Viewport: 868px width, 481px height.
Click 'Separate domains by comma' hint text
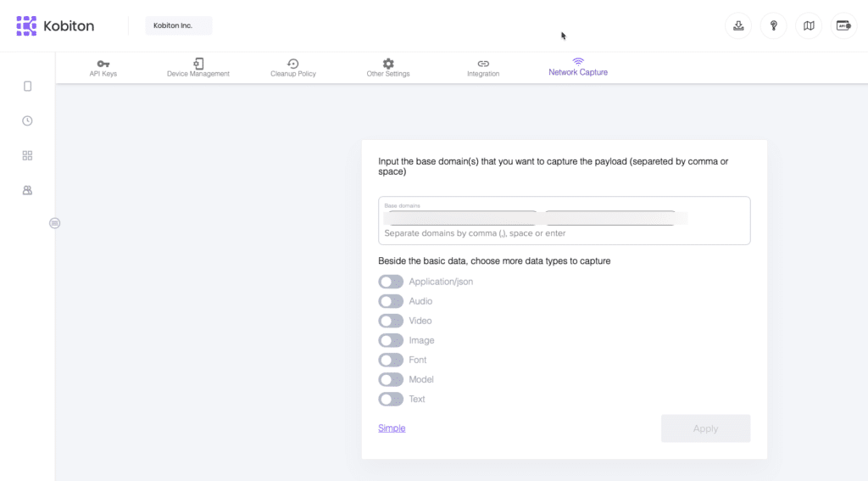pos(475,233)
